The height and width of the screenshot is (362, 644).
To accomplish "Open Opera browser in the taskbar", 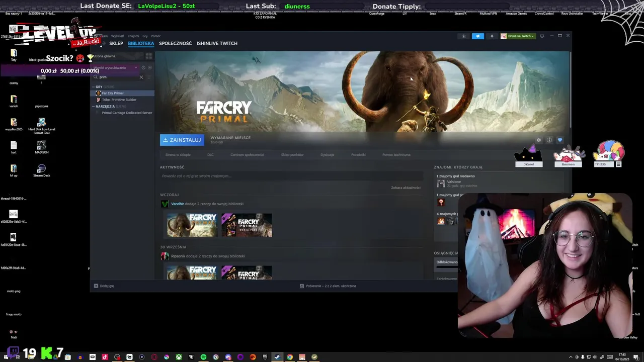I will tap(154, 357).
